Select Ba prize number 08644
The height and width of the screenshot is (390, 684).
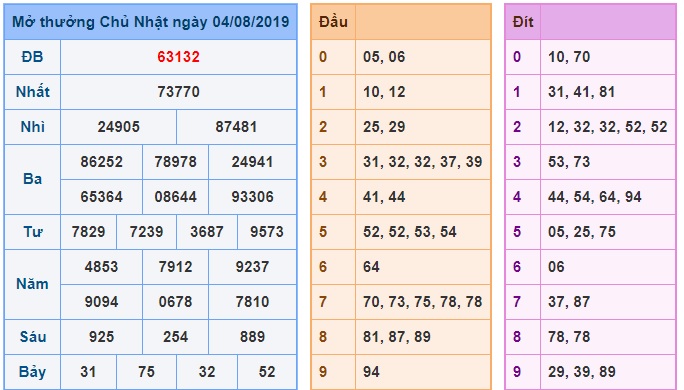(x=175, y=197)
